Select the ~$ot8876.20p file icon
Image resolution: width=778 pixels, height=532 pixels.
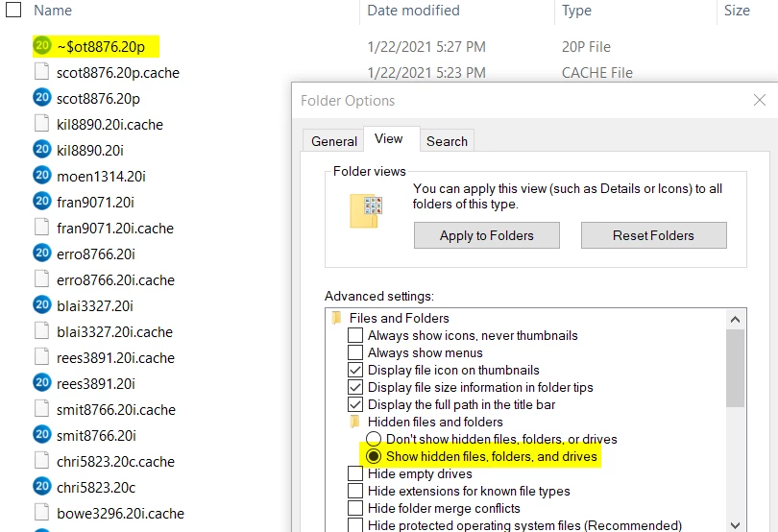tap(42, 46)
